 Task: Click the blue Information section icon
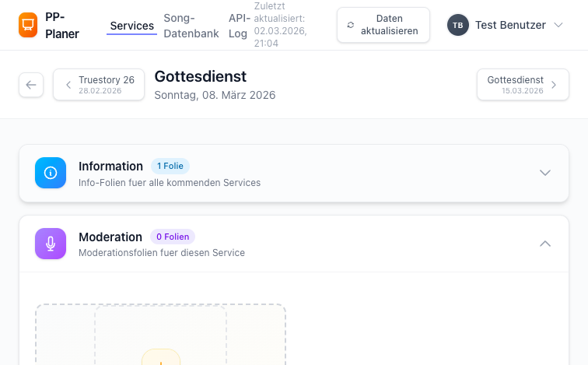tap(51, 173)
